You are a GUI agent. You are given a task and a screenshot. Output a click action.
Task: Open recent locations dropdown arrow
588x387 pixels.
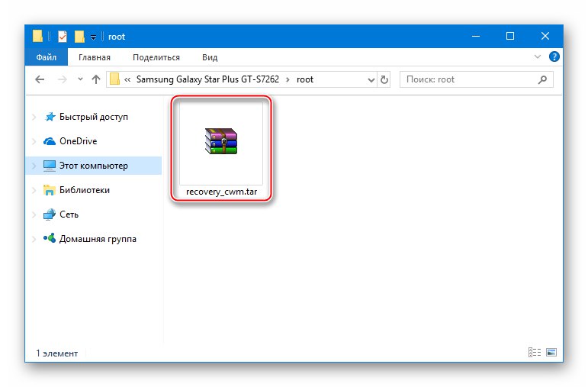(x=80, y=79)
